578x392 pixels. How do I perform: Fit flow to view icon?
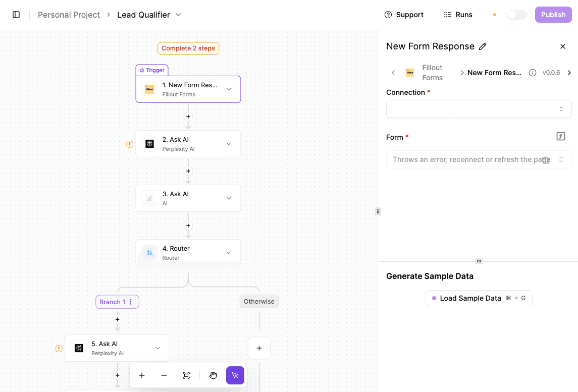186,375
